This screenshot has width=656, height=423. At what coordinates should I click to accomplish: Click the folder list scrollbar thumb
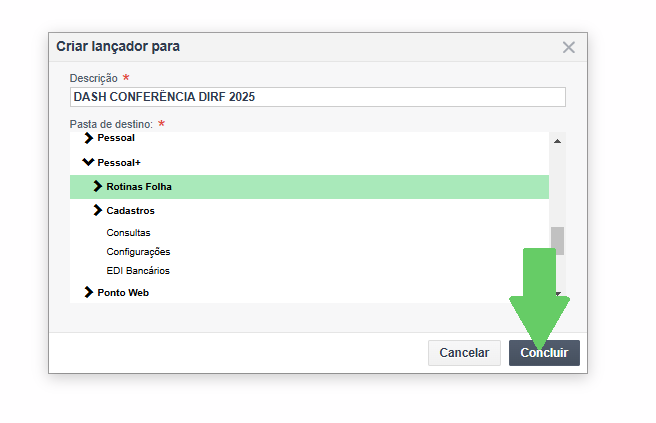click(557, 241)
